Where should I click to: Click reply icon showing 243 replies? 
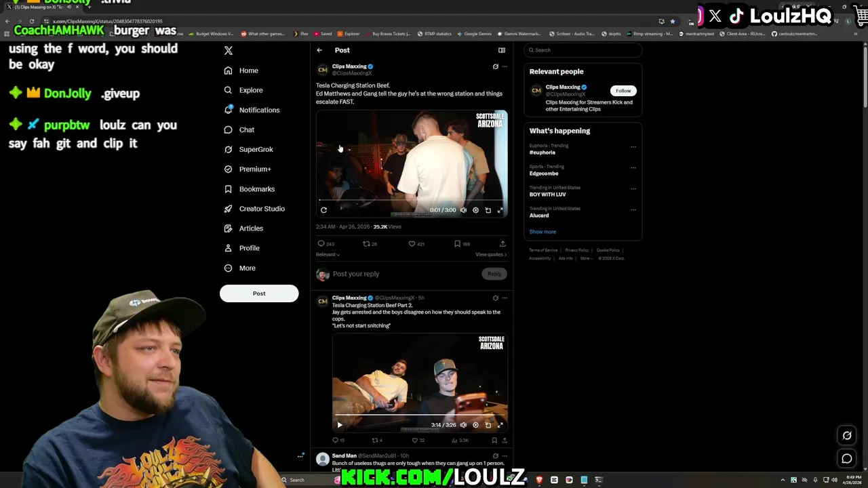pos(325,244)
